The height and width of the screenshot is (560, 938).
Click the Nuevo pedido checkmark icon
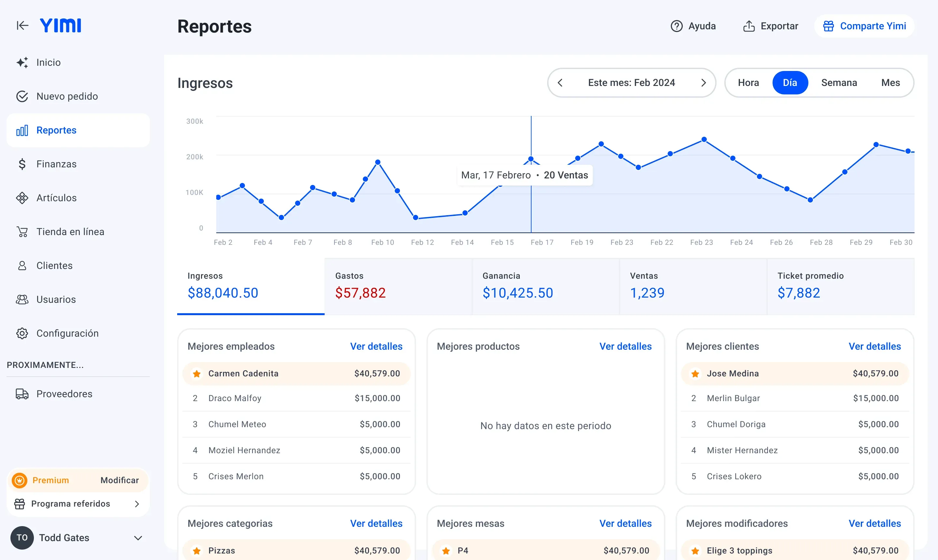22,96
